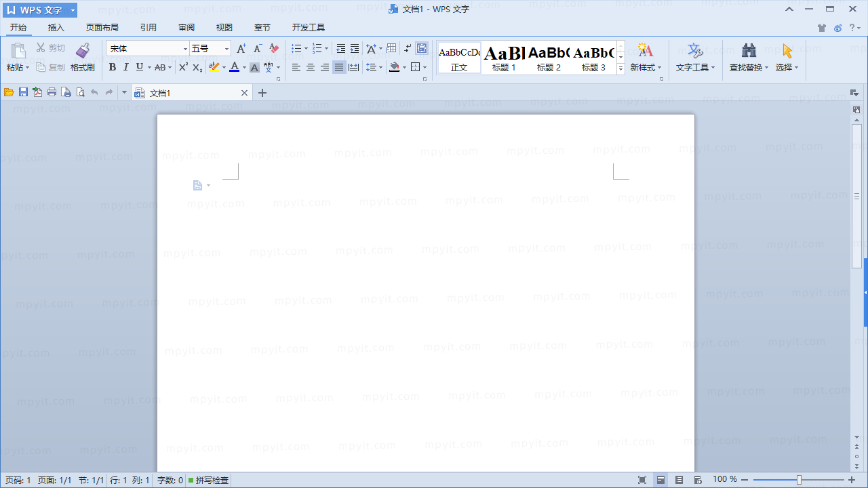Add a new document tab with plus

[262, 93]
